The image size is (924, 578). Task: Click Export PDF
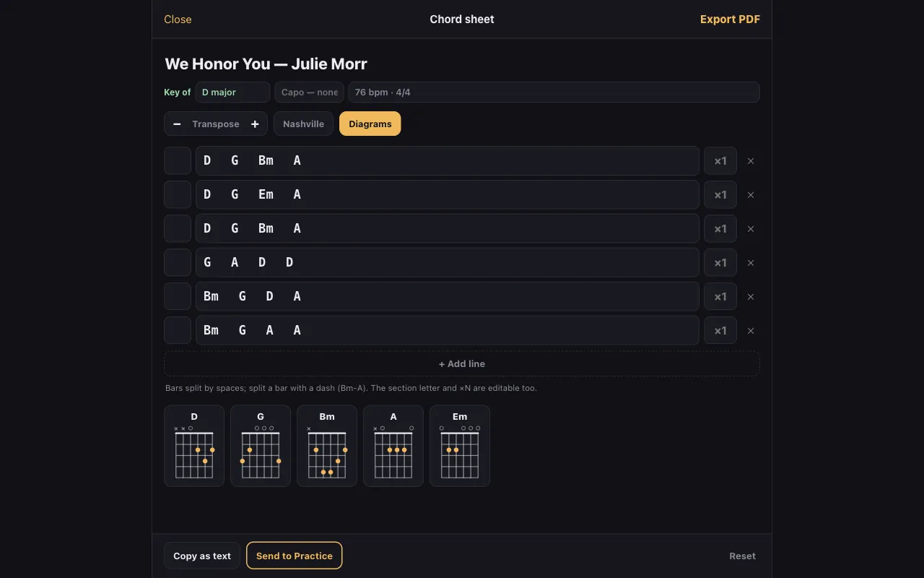[730, 20]
